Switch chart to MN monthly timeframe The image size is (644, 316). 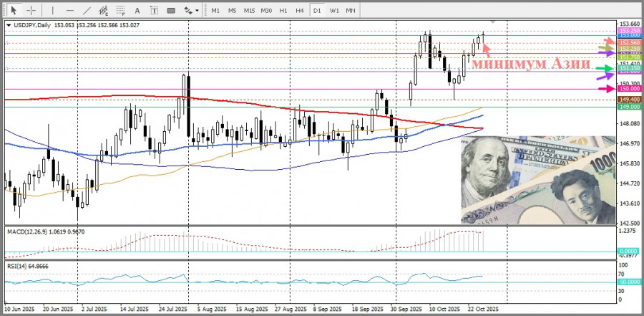click(x=351, y=11)
